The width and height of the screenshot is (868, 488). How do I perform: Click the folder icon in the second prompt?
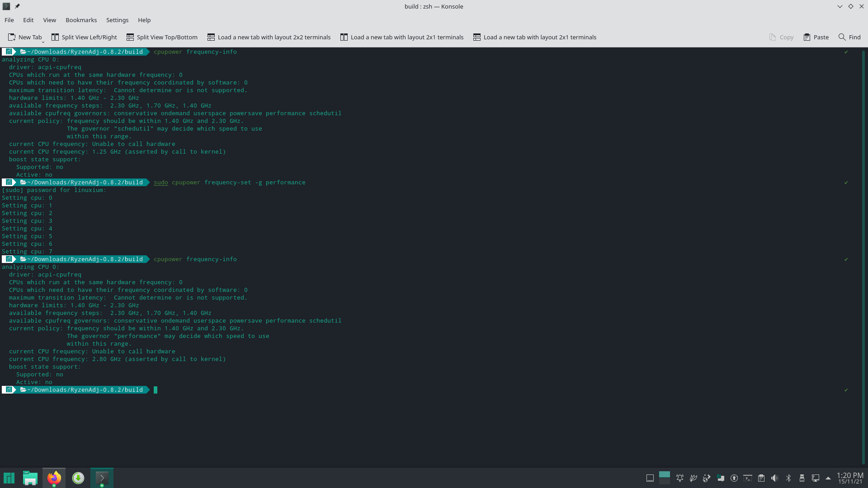coord(23,182)
